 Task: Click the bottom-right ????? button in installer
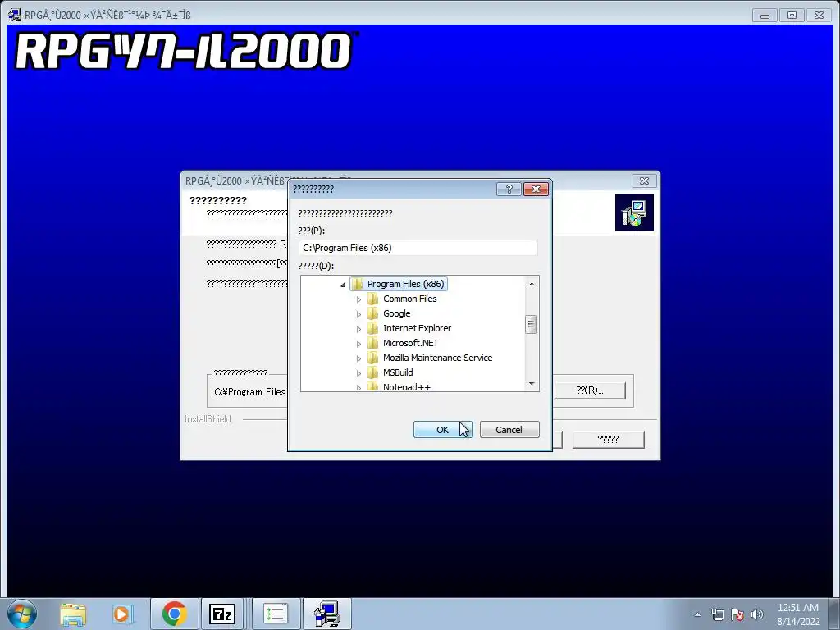coord(608,440)
